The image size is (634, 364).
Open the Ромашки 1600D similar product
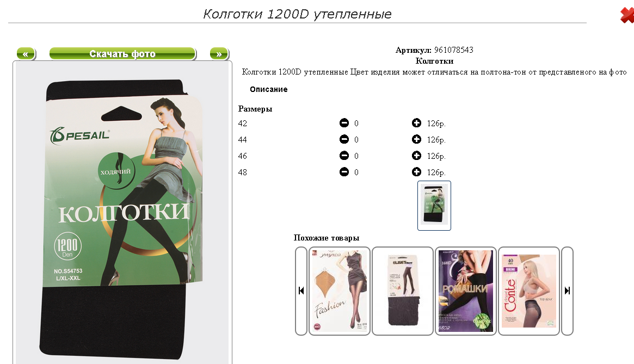pos(465,291)
